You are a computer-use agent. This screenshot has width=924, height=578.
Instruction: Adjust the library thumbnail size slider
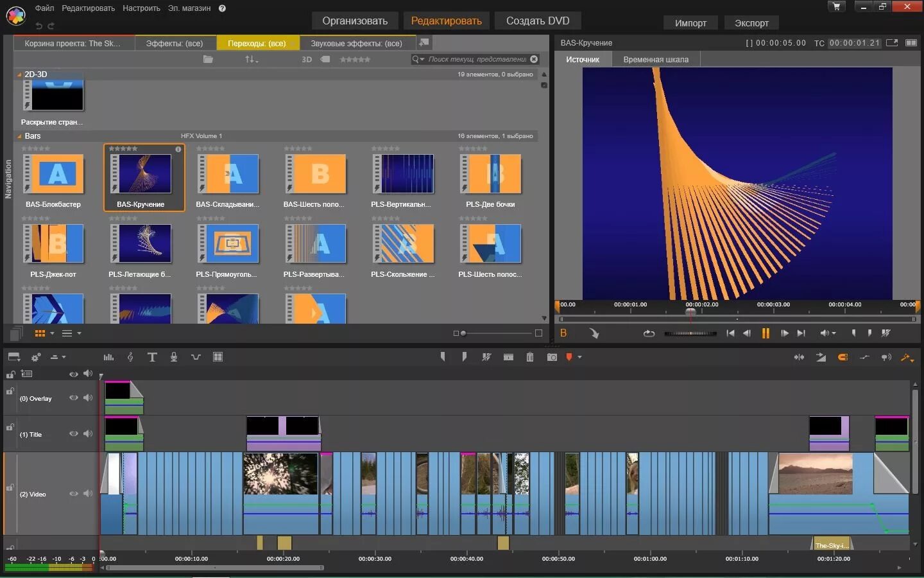[497, 333]
